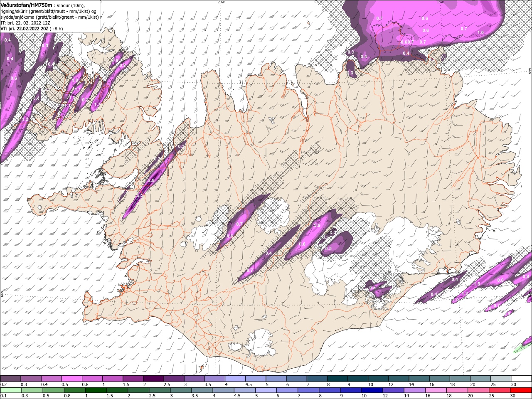Pick the dark teal upper swatch at 8
Image resolution: width=532 pixels, height=399 pixels.
pos(337,379)
